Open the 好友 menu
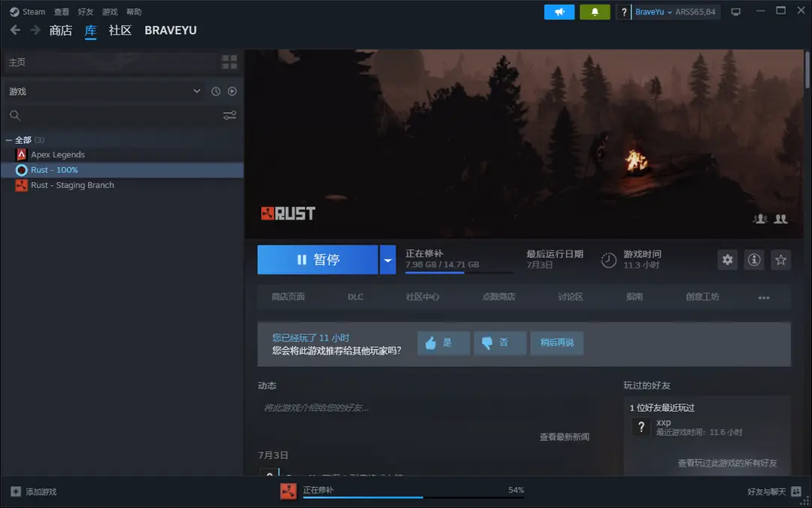812x508 pixels. tap(86, 11)
